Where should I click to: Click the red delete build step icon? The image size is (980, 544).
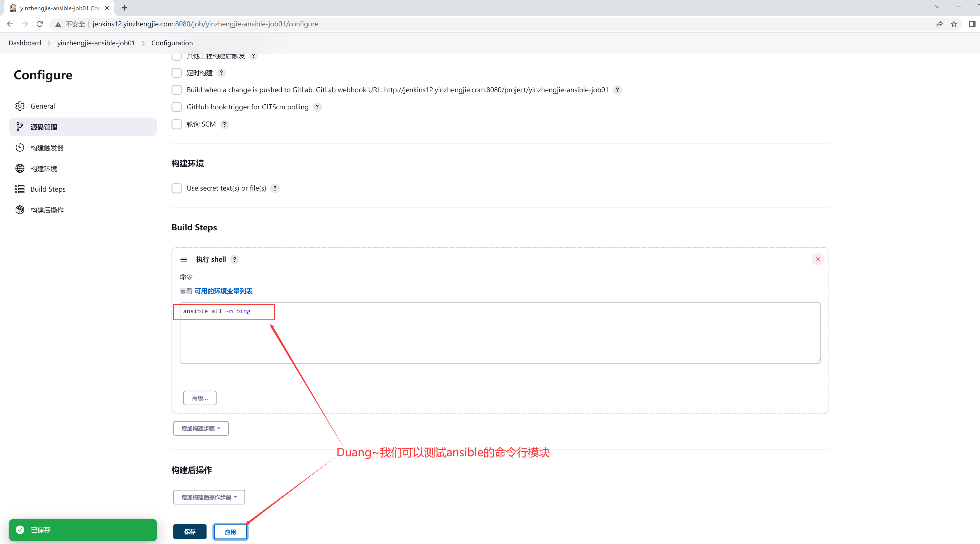click(817, 259)
